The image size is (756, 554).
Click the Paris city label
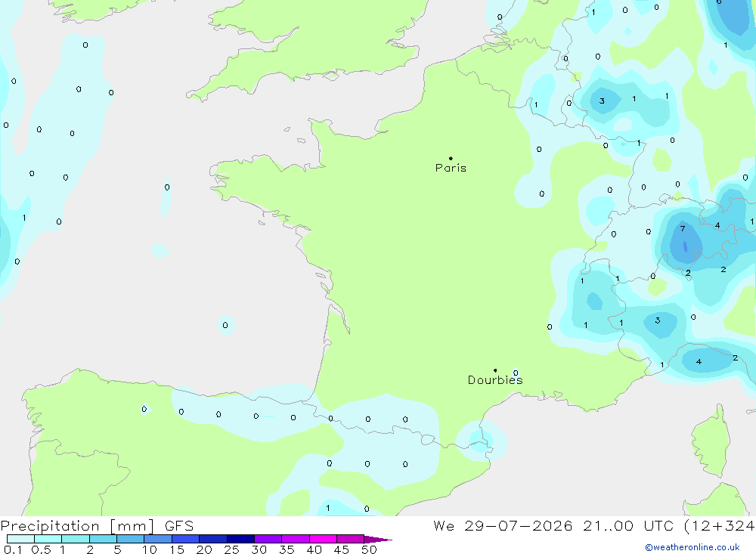pos(451,168)
